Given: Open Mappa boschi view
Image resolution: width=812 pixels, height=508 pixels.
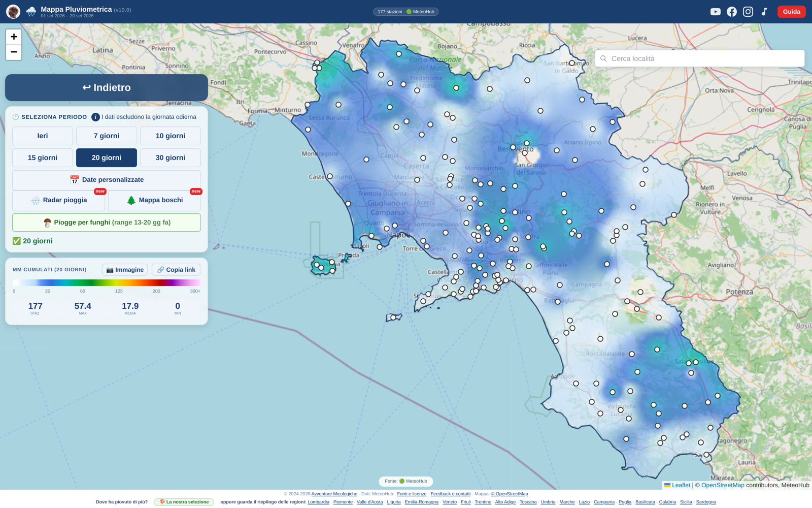Looking at the screenshot, I should pyautogui.click(x=154, y=200).
